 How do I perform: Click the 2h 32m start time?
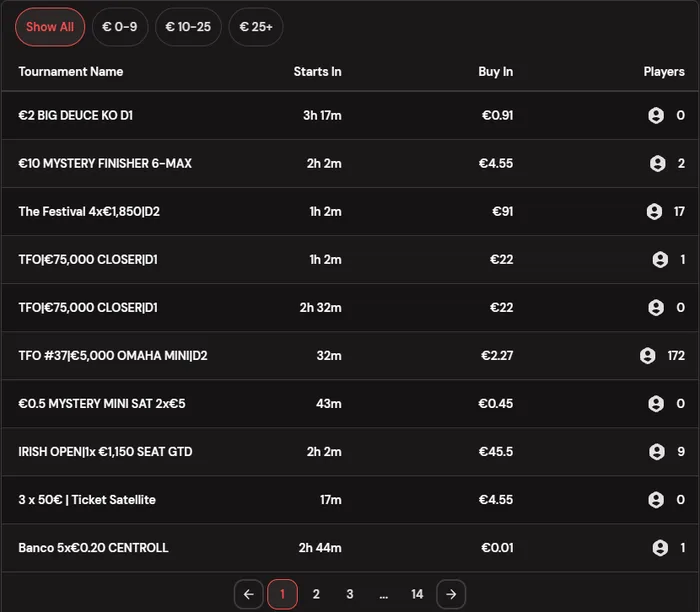point(321,308)
